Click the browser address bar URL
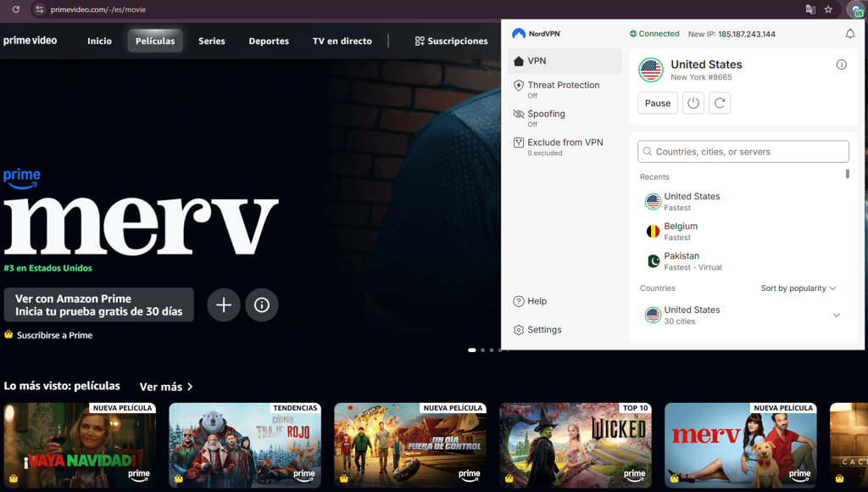Viewport: 868px width, 492px height. (x=98, y=9)
